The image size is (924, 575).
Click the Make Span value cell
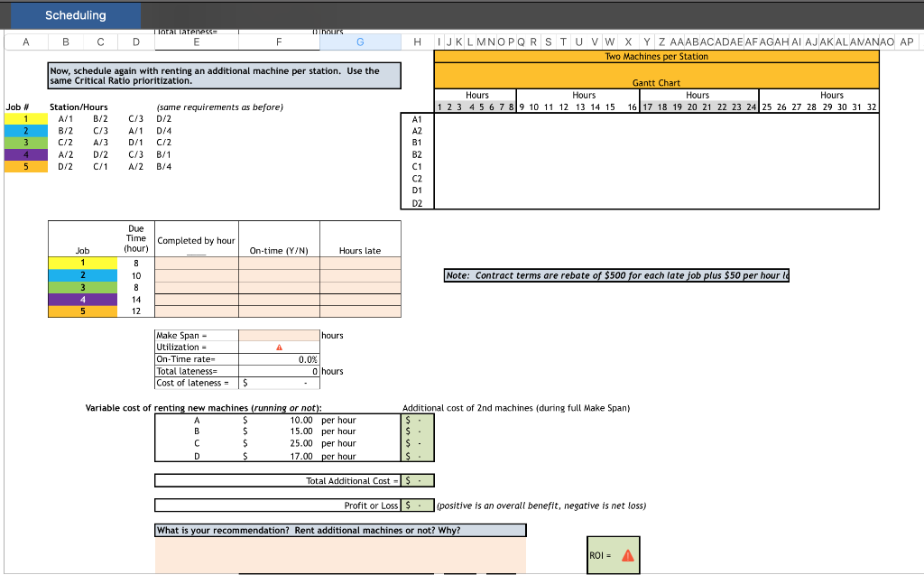click(279, 335)
